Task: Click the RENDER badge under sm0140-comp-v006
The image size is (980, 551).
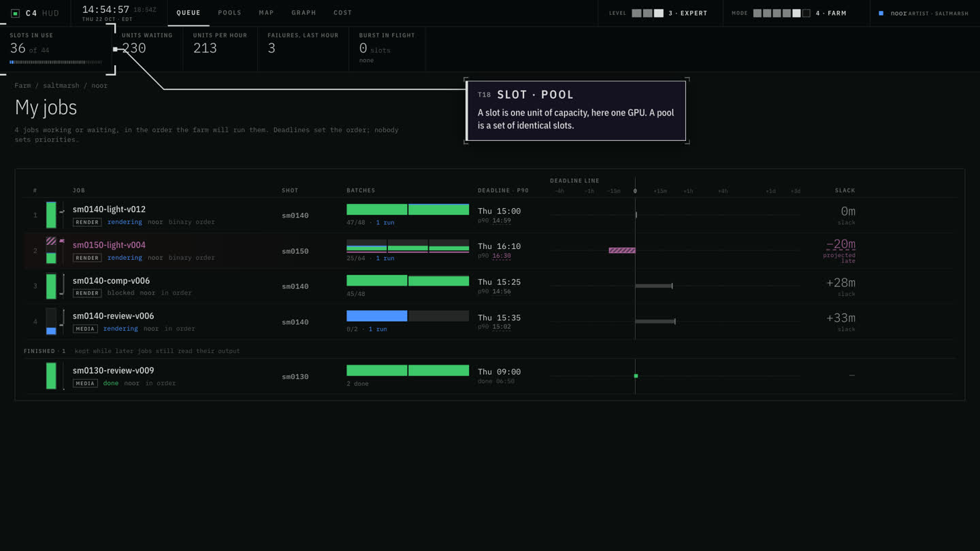Action: click(x=87, y=293)
